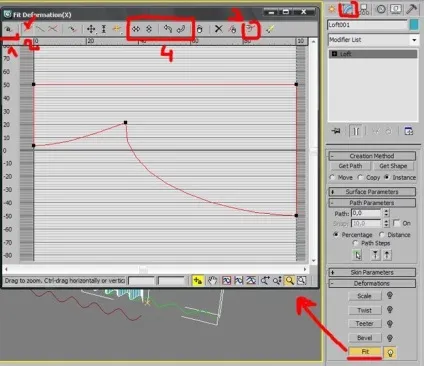Open Hierarchy tab in command panel

[x=364, y=9]
